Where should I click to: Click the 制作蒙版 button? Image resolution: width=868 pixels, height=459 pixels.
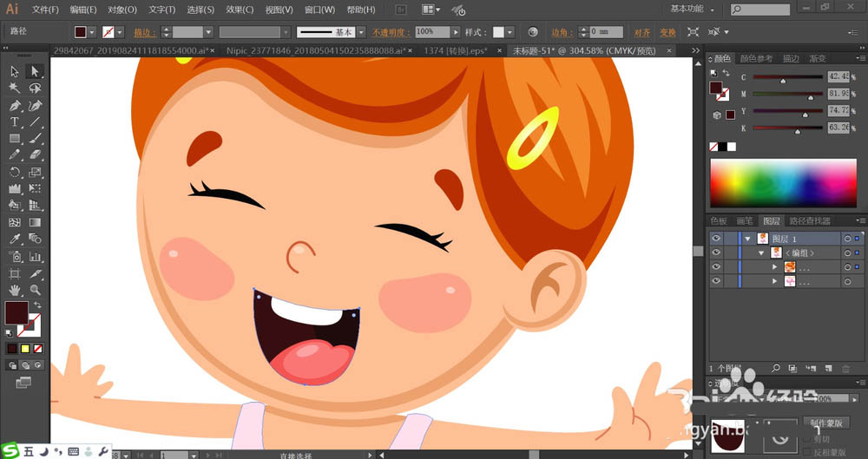point(826,423)
